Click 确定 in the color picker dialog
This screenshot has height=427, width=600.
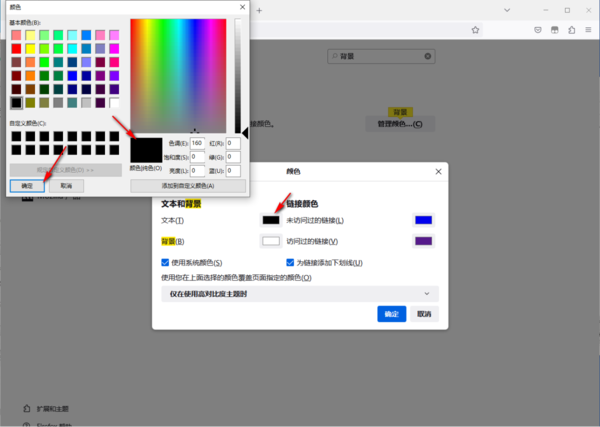coord(27,186)
